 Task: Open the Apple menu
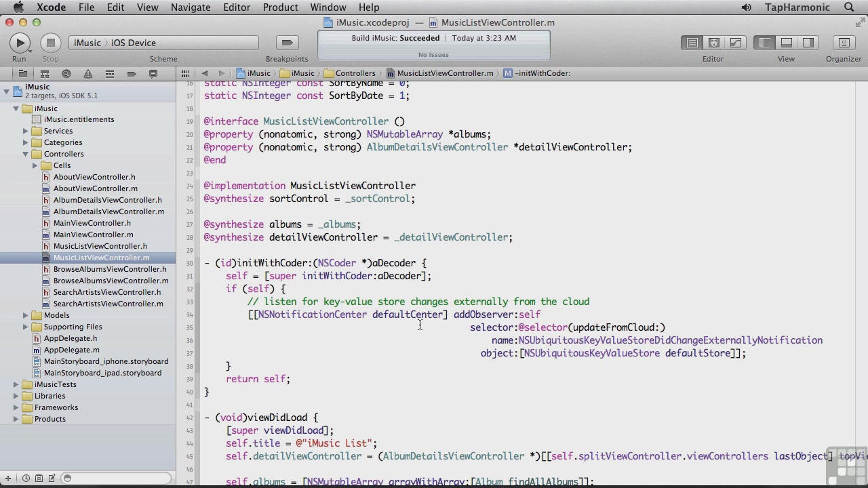[x=18, y=7]
